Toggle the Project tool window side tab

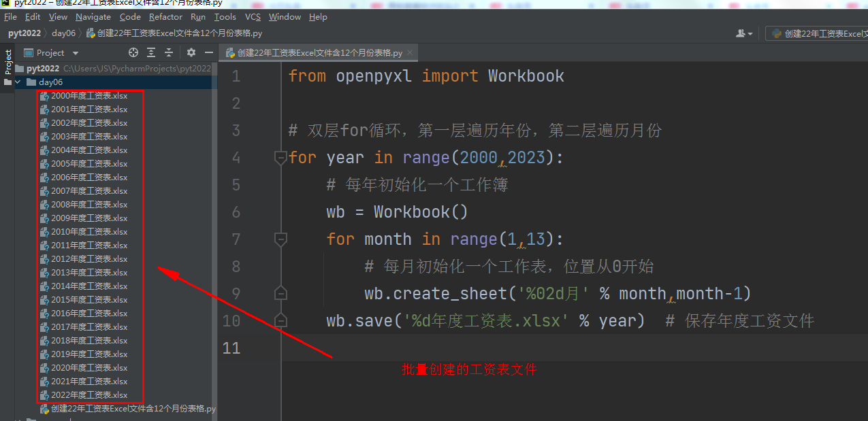coord(8,63)
